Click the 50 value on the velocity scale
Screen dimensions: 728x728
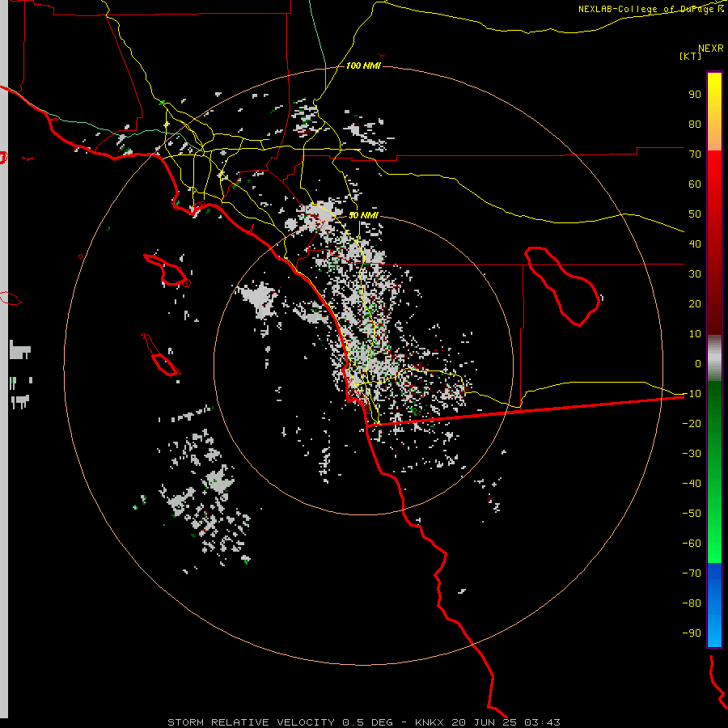695,214
